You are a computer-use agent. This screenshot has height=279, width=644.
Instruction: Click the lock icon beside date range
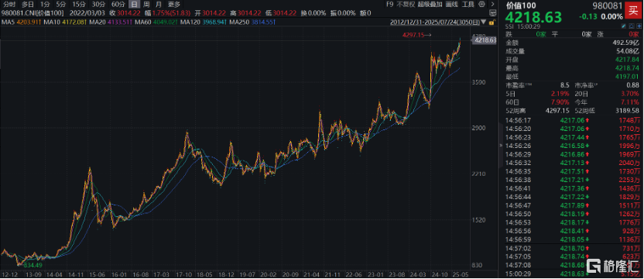coord(492,22)
